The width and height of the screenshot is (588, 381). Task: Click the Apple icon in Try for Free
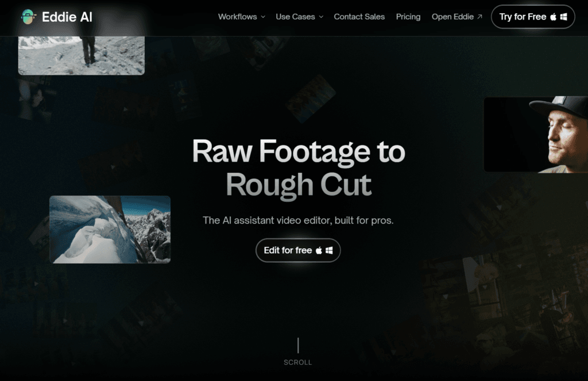pos(554,16)
